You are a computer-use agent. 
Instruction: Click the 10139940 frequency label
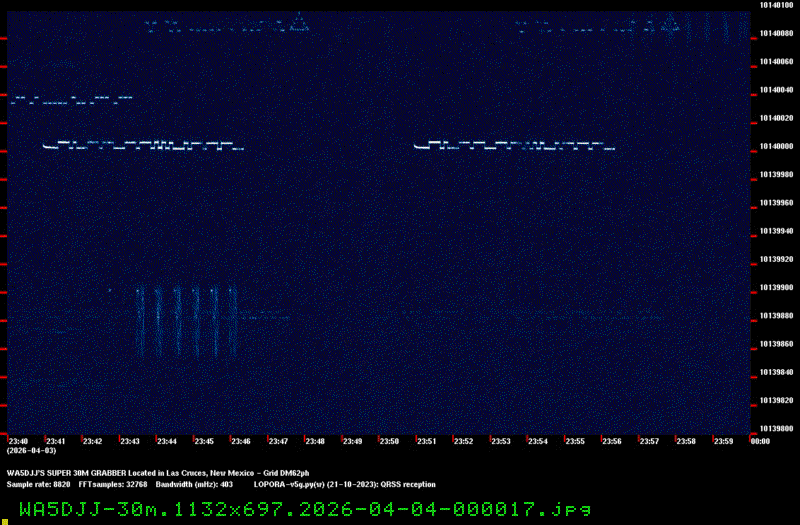tap(776, 231)
